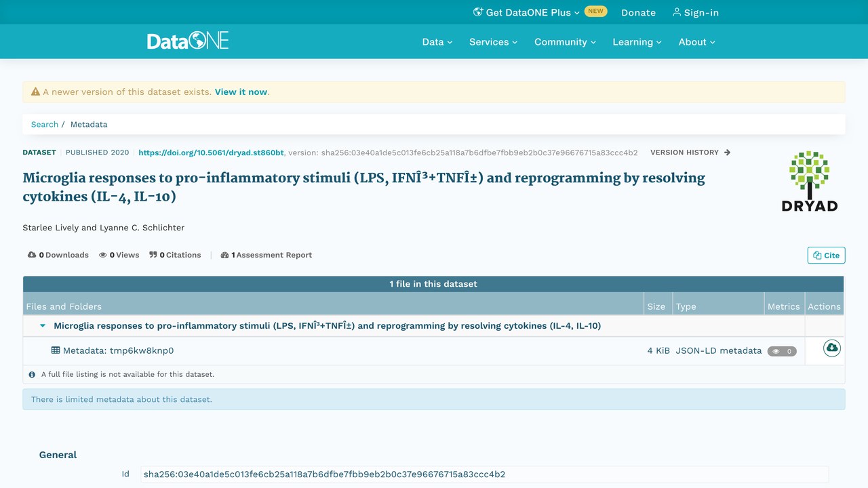Open the Community dropdown menu

pyautogui.click(x=566, y=42)
